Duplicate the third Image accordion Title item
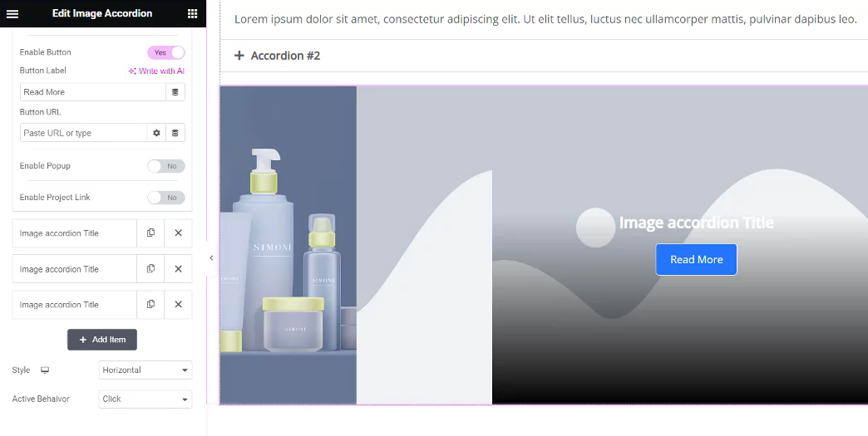 tap(150, 305)
